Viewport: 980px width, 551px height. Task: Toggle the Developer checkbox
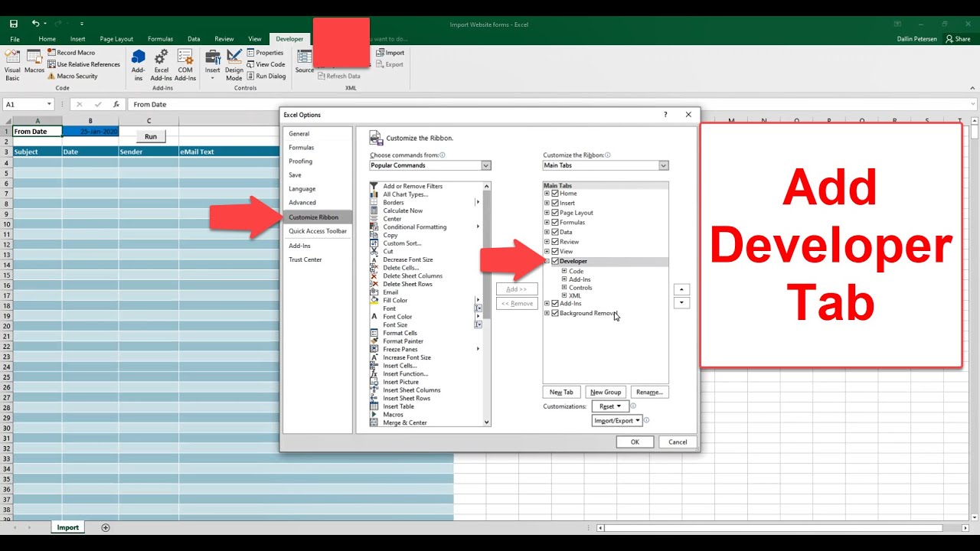click(x=555, y=261)
